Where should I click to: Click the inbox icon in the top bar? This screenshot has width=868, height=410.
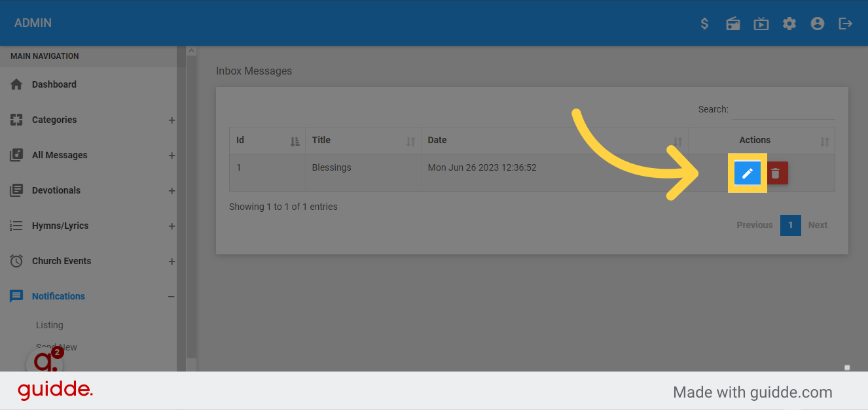(732, 23)
